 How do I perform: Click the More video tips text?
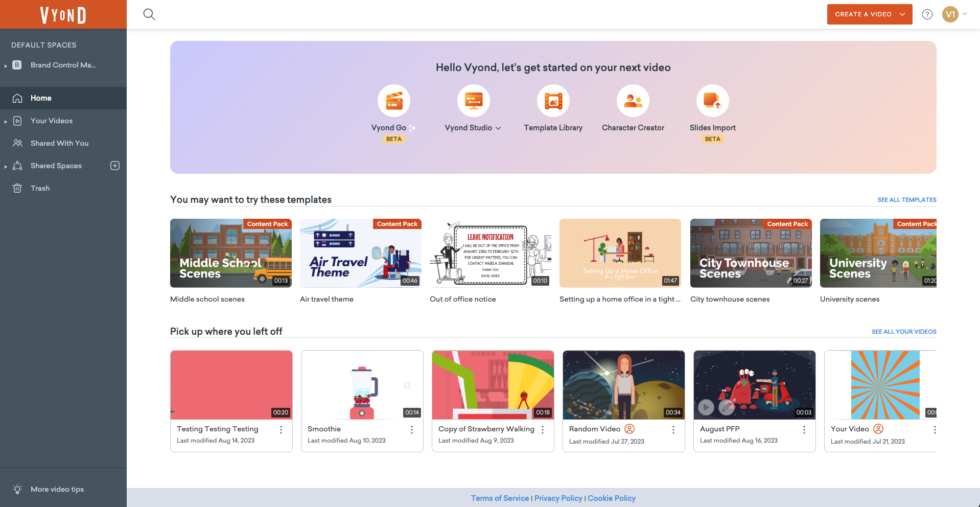[x=57, y=489]
